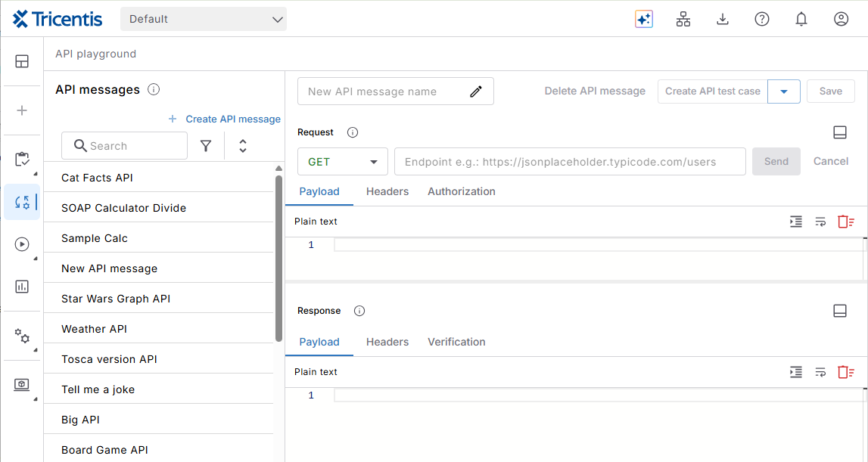
Task: Switch to the response Verification tab
Action: pyautogui.click(x=456, y=342)
